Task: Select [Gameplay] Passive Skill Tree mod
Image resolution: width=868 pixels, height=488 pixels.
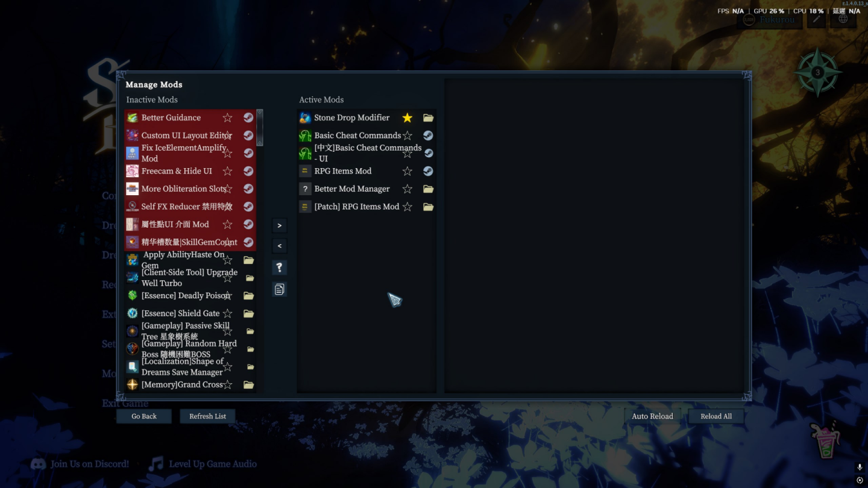Action: [190, 331]
